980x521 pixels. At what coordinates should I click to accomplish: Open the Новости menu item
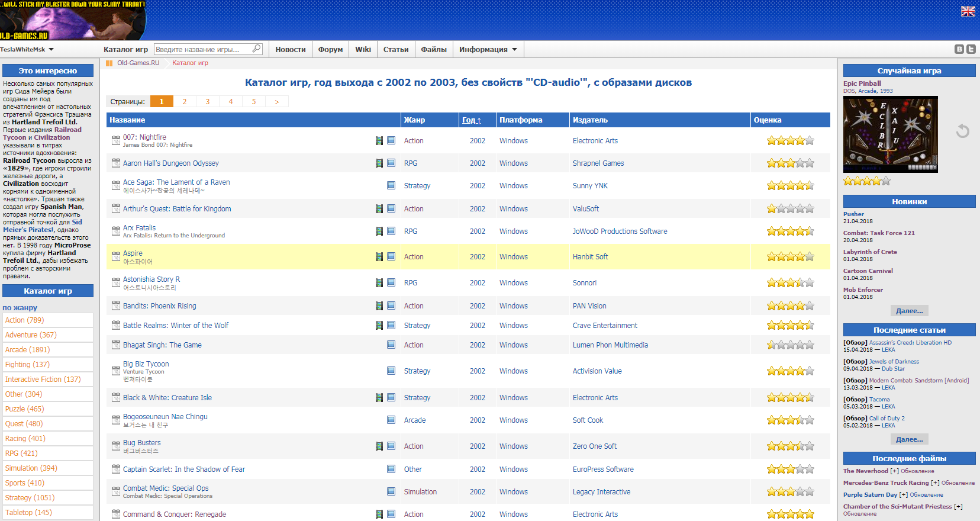[x=291, y=50]
